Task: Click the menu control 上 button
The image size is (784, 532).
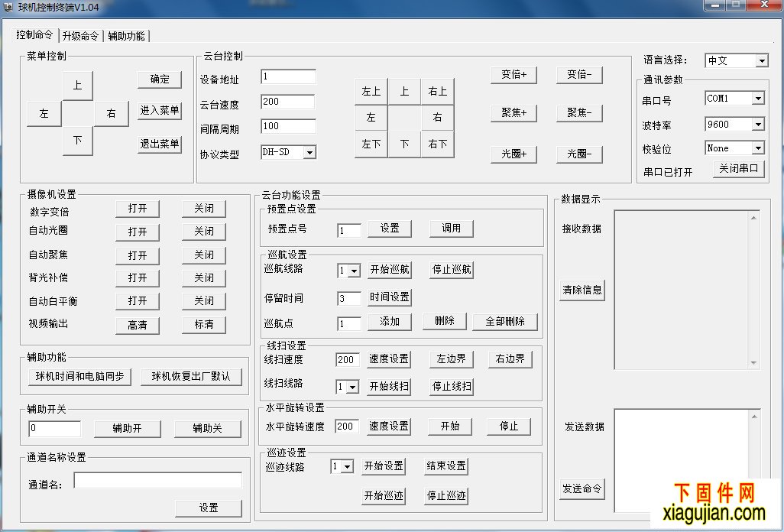Action: [77, 86]
